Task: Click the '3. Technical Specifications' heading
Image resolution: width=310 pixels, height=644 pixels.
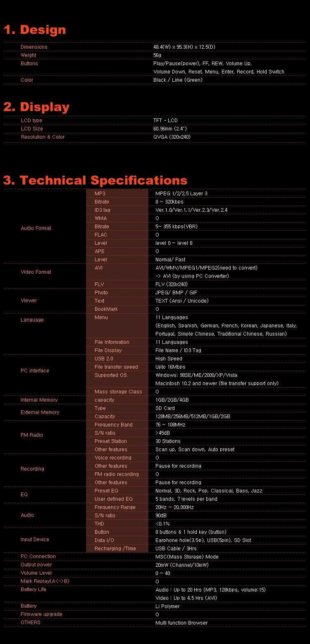Action: (95, 180)
